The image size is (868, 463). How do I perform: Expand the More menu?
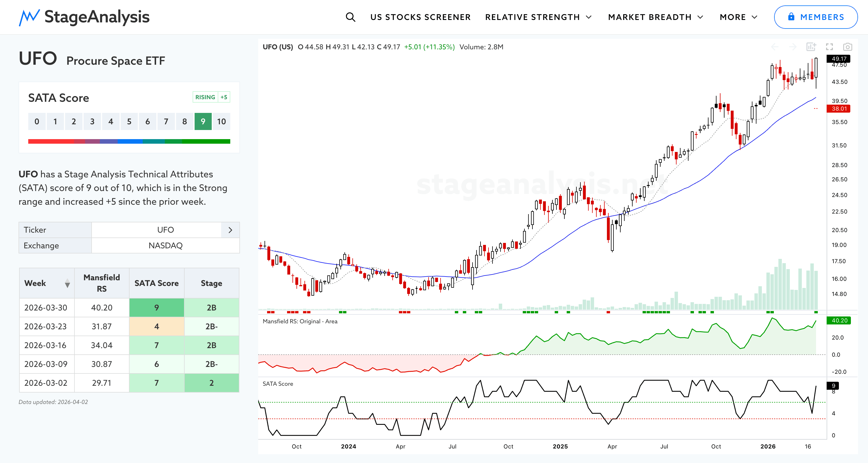[x=738, y=17]
